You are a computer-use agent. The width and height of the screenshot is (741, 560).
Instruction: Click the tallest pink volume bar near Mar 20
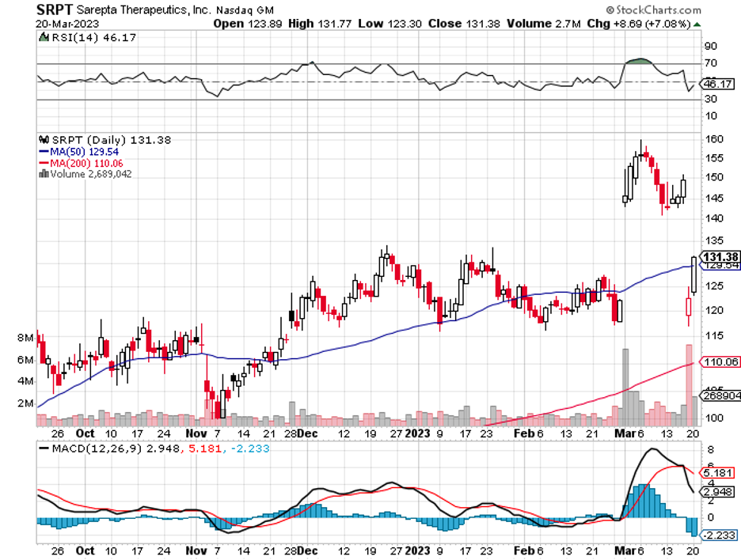[689, 385]
